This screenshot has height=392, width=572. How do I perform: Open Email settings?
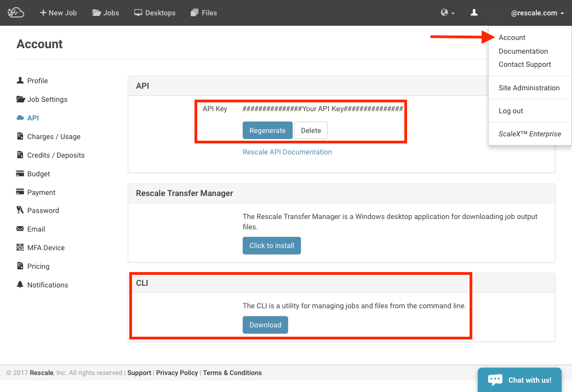click(36, 229)
